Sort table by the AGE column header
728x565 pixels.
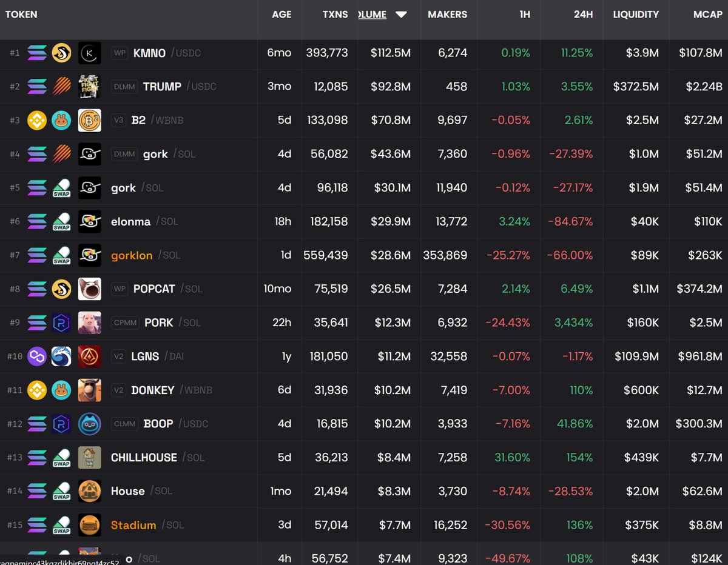click(281, 15)
